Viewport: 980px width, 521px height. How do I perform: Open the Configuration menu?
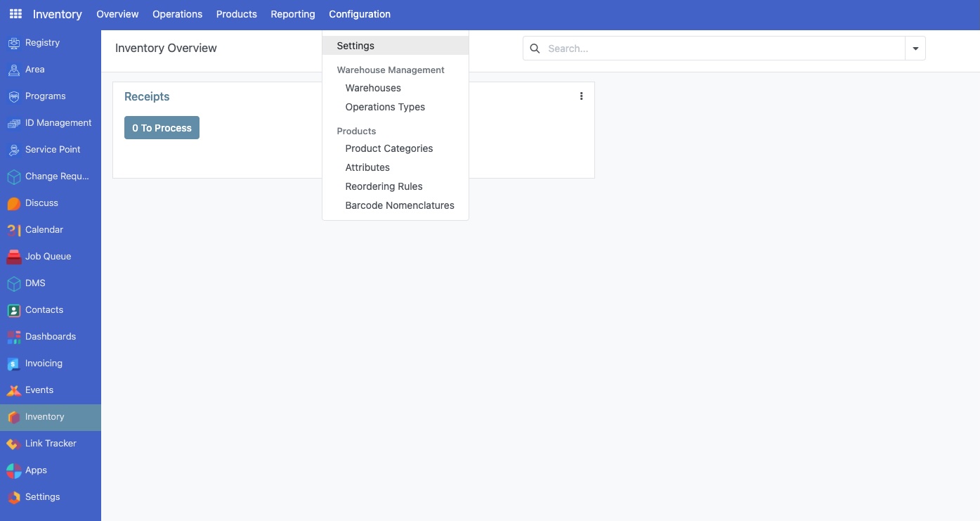[x=359, y=14]
